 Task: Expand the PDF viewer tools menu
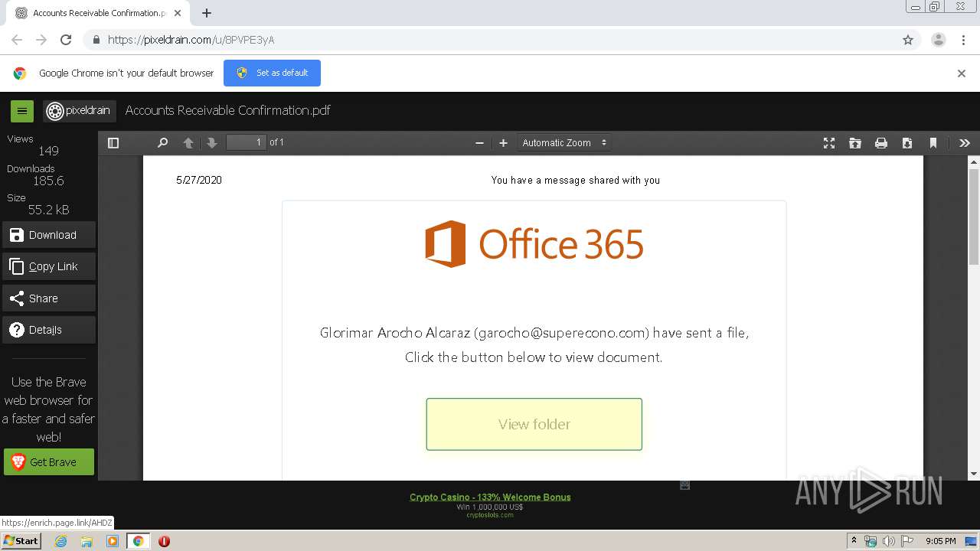tap(965, 143)
